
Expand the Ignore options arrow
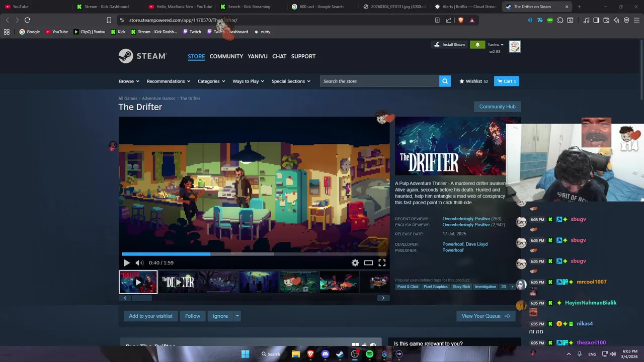tap(237, 316)
